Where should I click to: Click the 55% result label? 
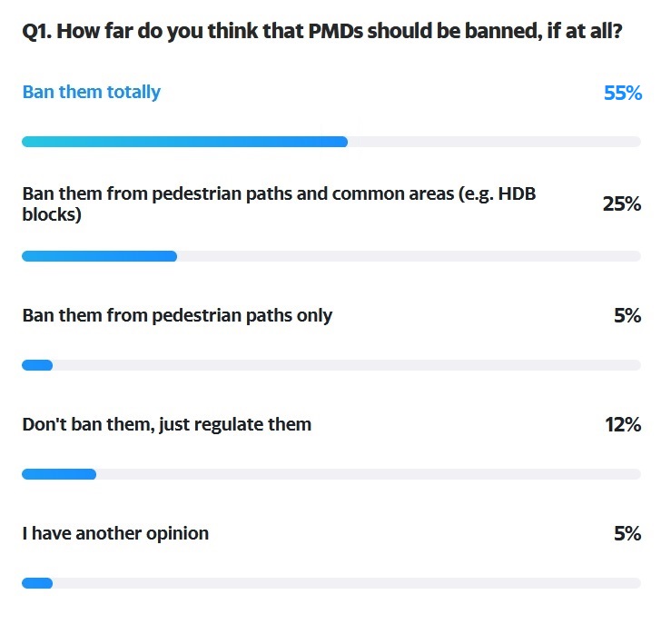[623, 93]
